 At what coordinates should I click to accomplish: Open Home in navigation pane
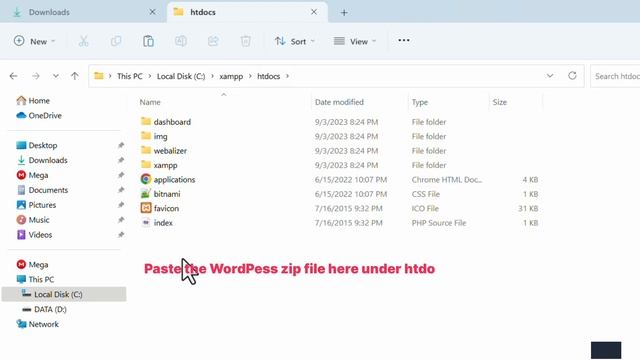tap(33, 100)
